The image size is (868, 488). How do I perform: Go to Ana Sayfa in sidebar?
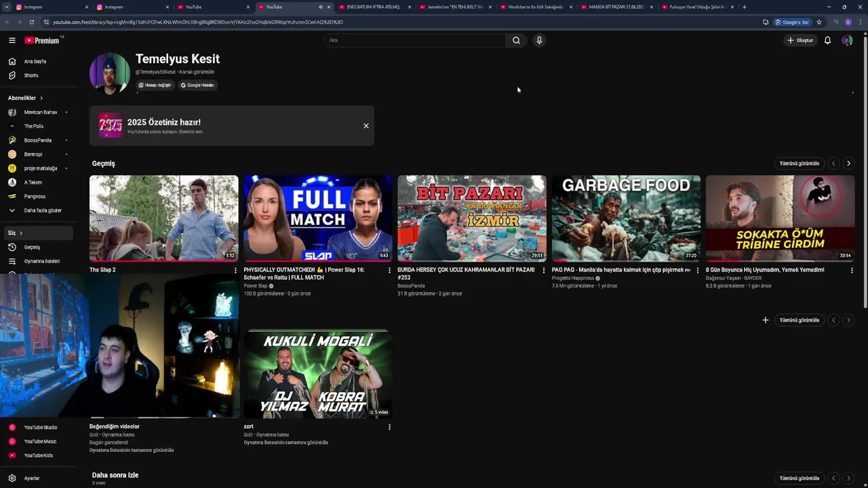[x=35, y=61]
